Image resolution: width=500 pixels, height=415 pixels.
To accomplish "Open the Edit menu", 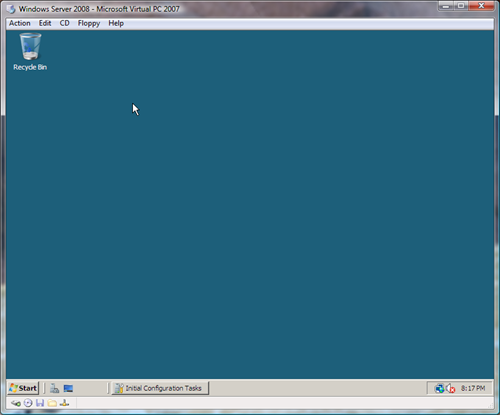I will (45, 23).
